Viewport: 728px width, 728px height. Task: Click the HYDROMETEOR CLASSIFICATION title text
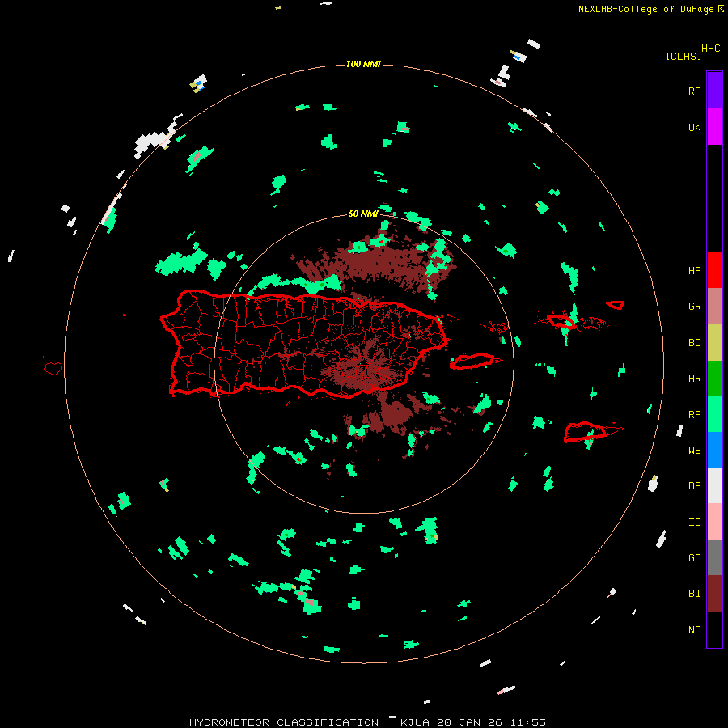pos(284,722)
